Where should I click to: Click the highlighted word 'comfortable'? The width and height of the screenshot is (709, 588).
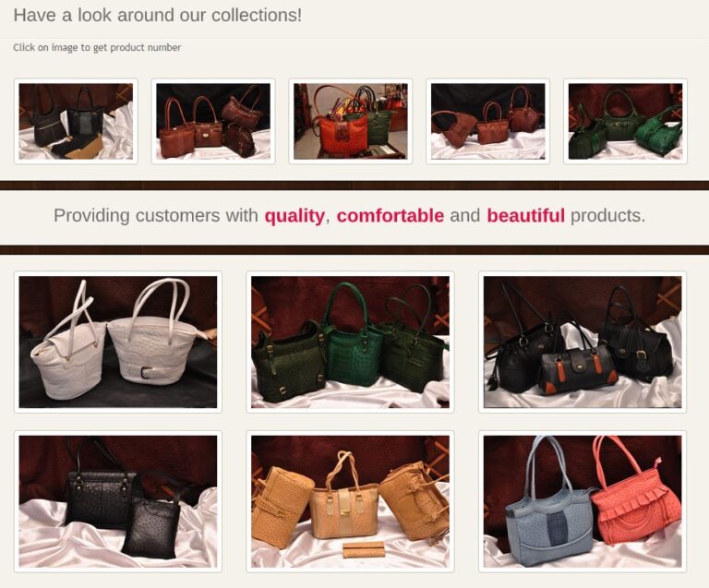coord(391,216)
